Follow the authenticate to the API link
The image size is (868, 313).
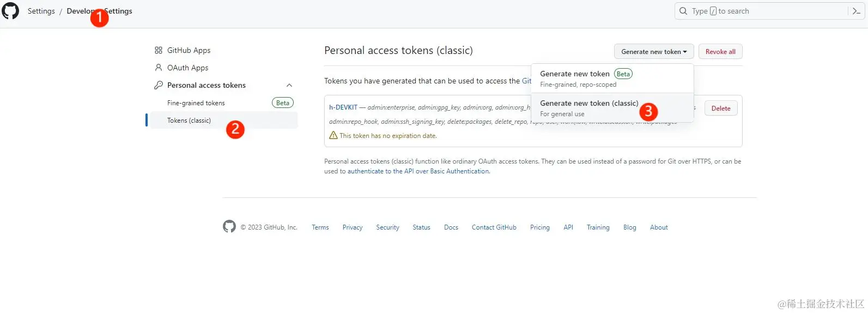click(x=418, y=171)
